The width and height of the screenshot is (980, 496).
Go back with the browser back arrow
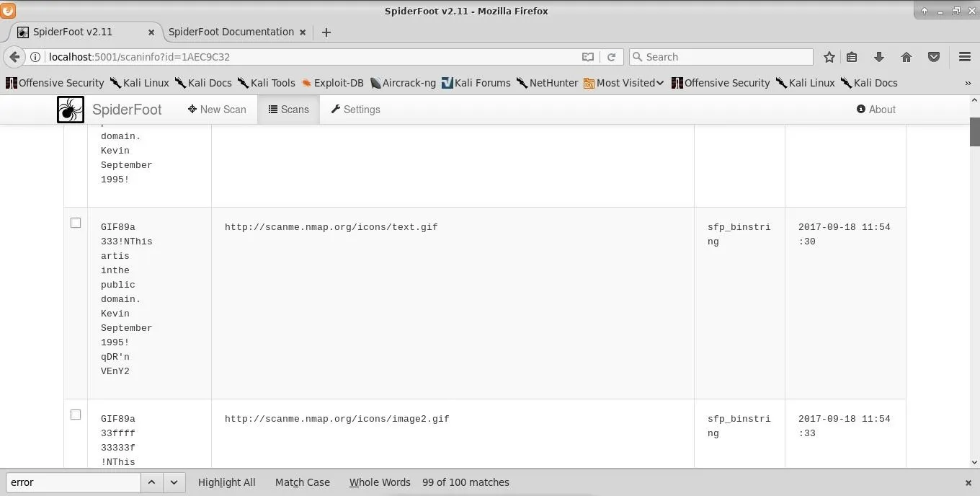(x=14, y=57)
